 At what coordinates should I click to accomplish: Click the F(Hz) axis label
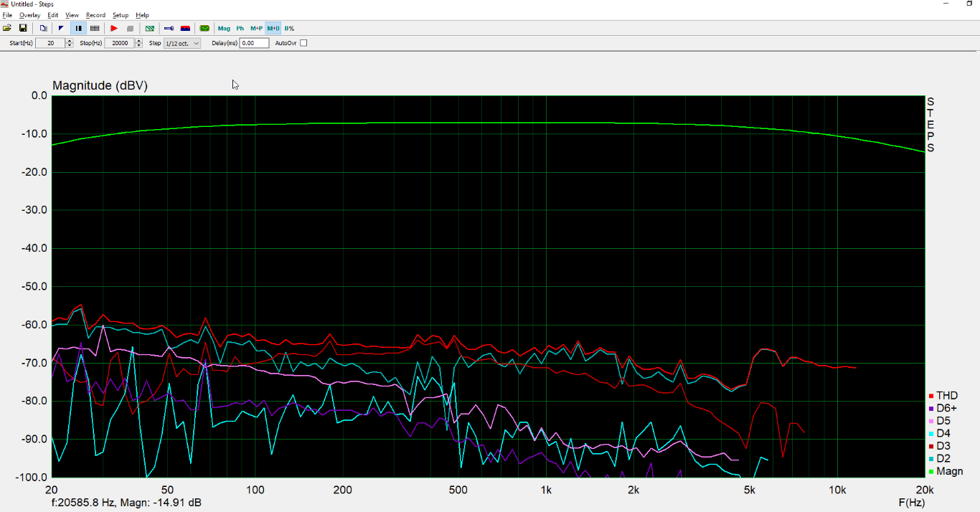(x=911, y=503)
